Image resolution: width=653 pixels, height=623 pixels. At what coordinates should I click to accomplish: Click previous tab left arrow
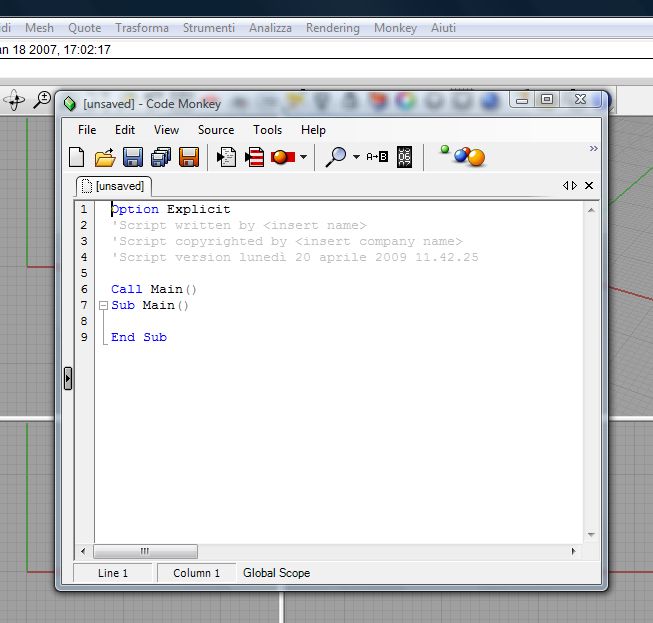coord(566,185)
